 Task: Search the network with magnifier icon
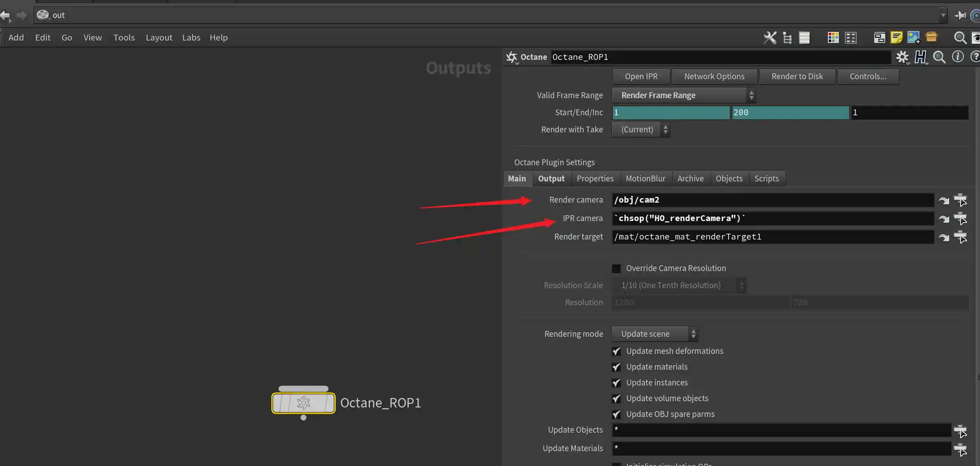[x=960, y=38]
